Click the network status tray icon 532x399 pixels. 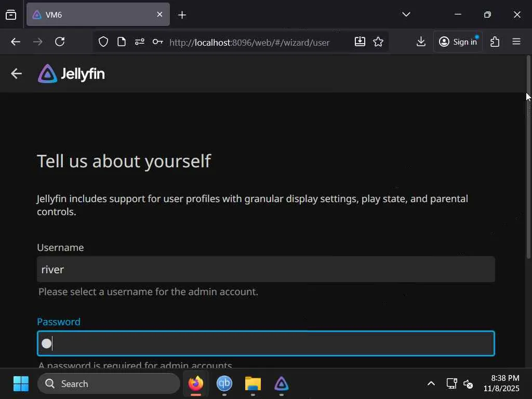click(x=451, y=384)
